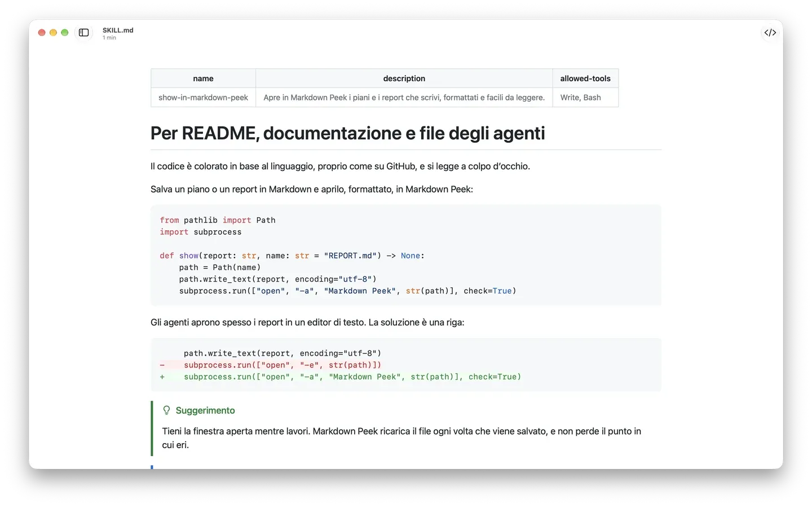Close the SKILL.md window
This screenshot has height=508, width=812.
point(42,33)
